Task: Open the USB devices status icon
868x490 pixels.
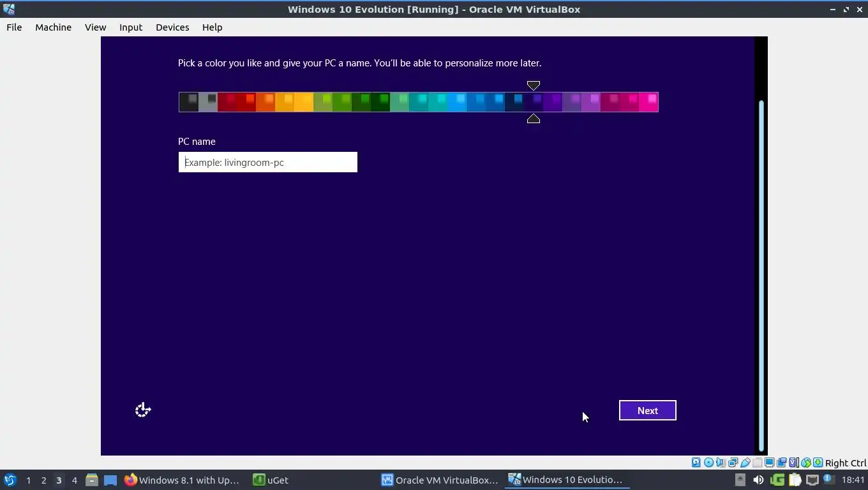Action: coord(745,463)
